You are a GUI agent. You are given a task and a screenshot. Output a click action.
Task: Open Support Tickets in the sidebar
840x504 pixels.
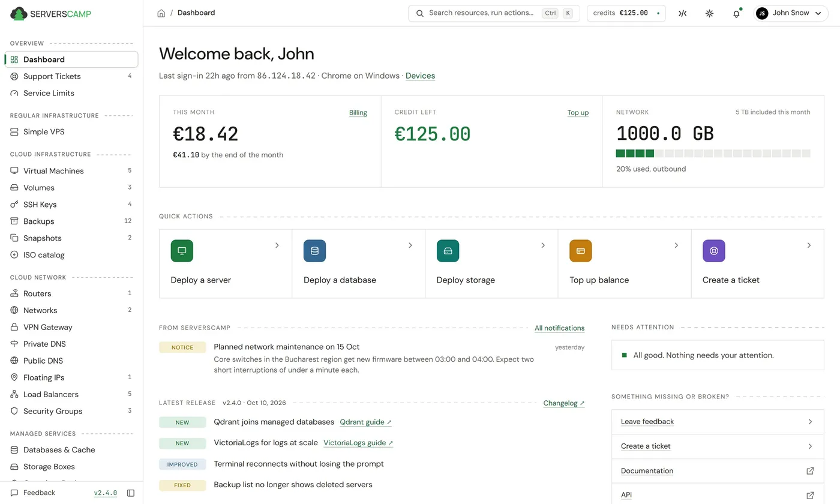point(71,76)
